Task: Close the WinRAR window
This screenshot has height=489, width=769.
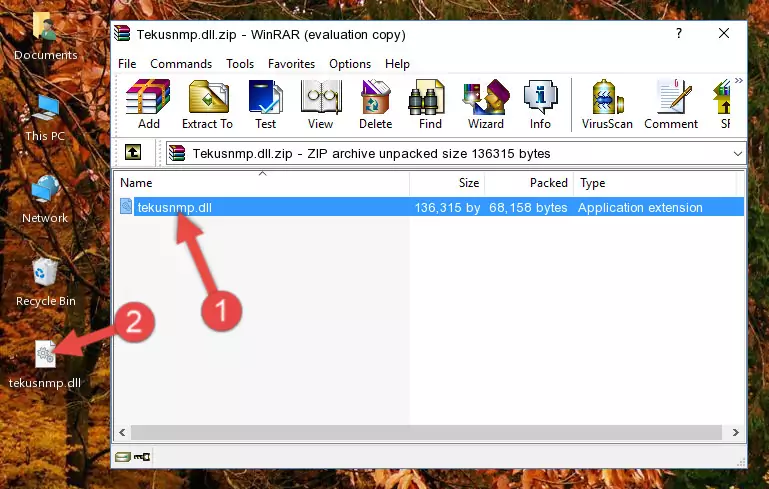Action: [723, 33]
